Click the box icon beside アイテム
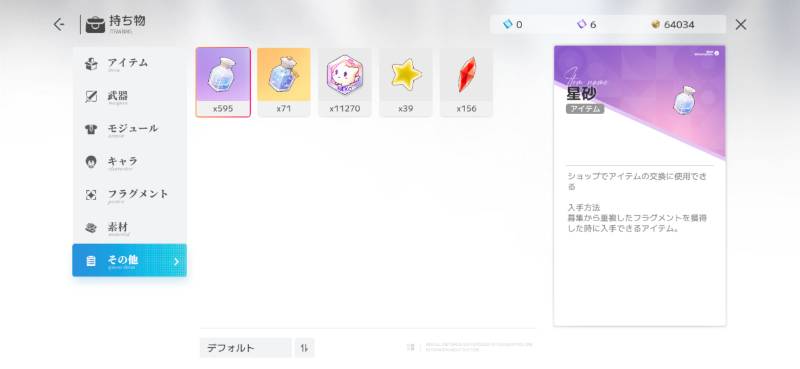This screenshot has width=800, height=369. pyautogui.click(x=91, y=64)
